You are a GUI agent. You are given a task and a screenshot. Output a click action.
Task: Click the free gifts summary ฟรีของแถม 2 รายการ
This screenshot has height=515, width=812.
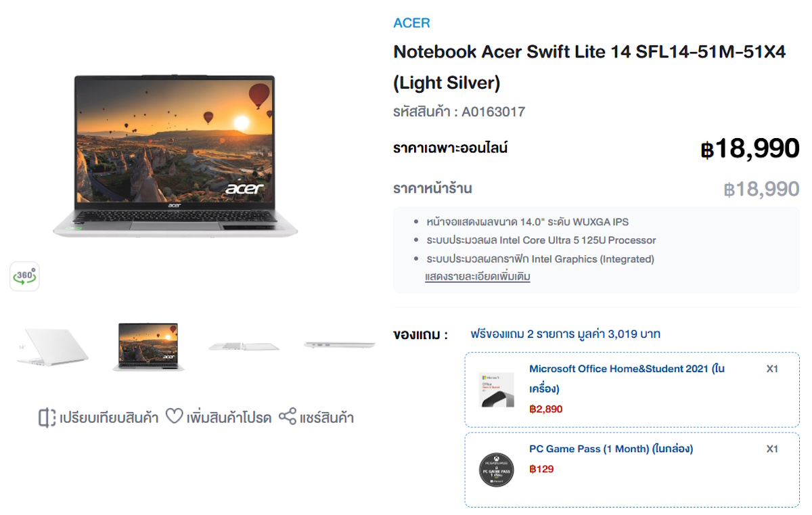[565, 334]
